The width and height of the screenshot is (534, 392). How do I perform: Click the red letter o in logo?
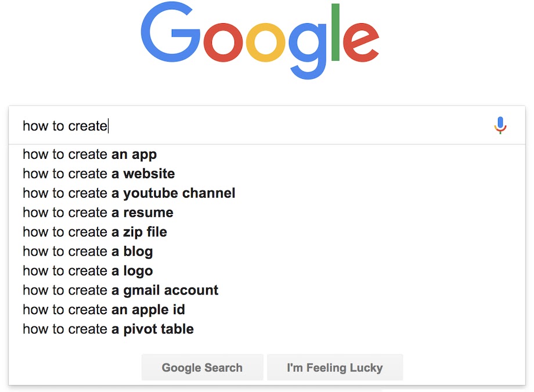(224, 43)
